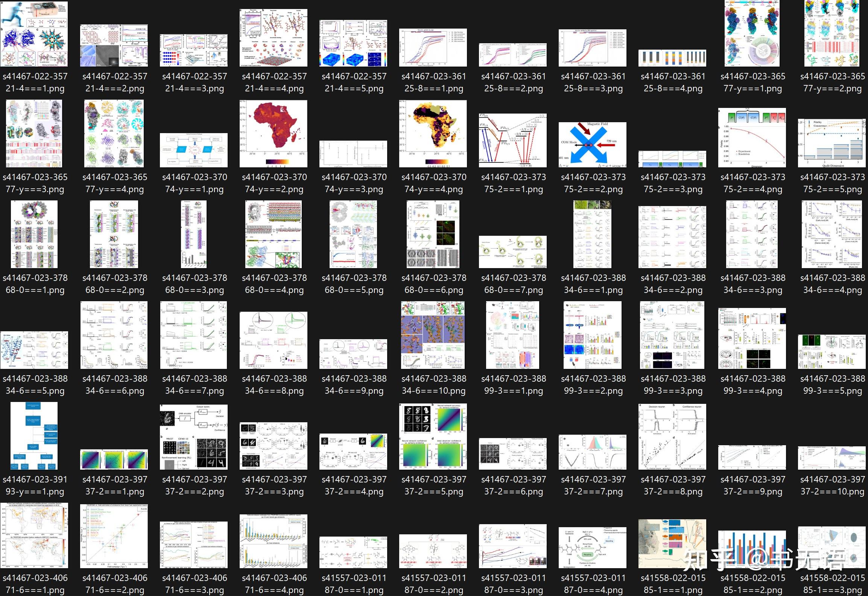Select flowchart thumbnail s41467-023-37074-y===1.png

194,150
